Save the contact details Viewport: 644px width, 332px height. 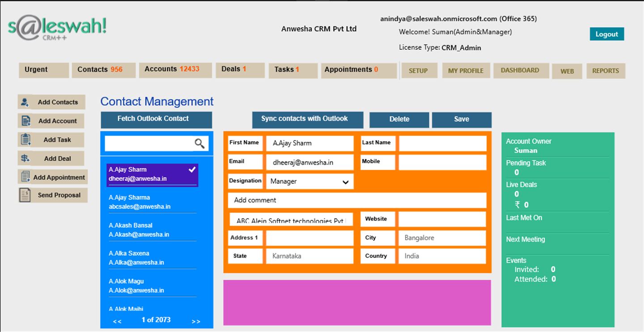click(462, 119)
